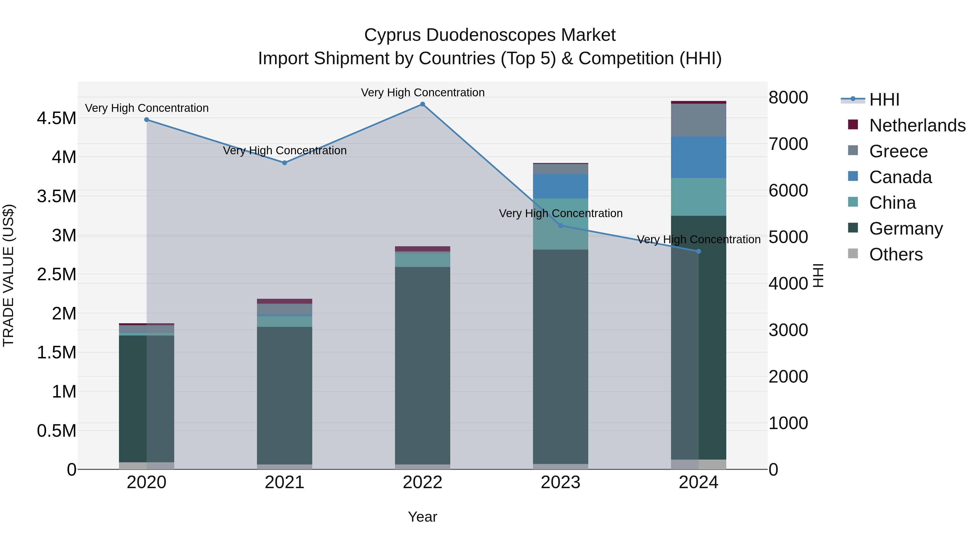Viewport: 980px width, 551px height.
Task: Click the HHI data point for 2024
Action: click(x=699, y=251)
